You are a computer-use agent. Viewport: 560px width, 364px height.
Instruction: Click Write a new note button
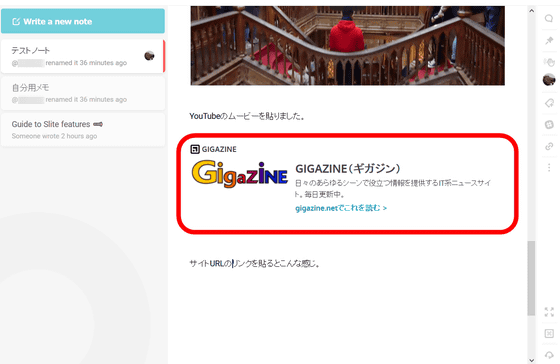click(x=83, y=21)
